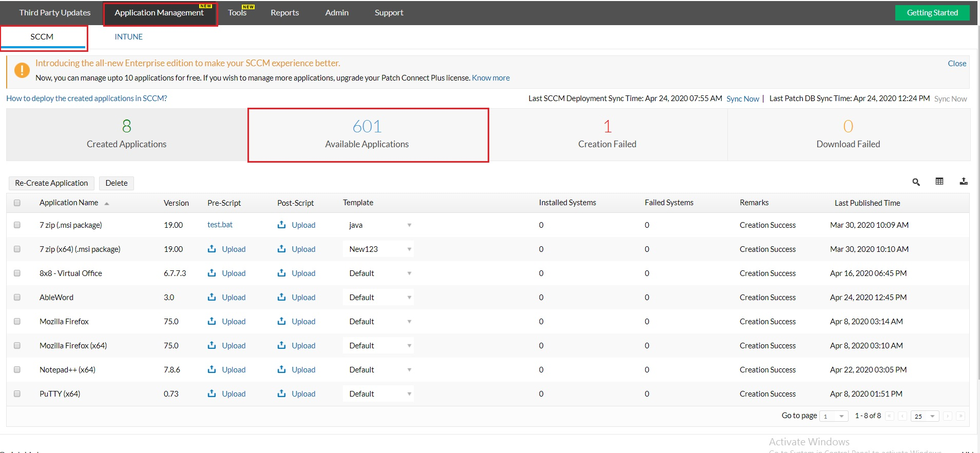Click Post-Script upload icon for 8x8 - Virtual Office
Image resolution: width=980 pixels, height=453 pixels.
tap(281, 273)
